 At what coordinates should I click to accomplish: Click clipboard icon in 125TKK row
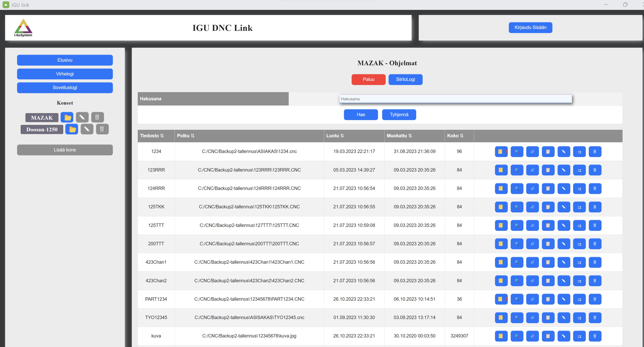click(x=548, y=207)
